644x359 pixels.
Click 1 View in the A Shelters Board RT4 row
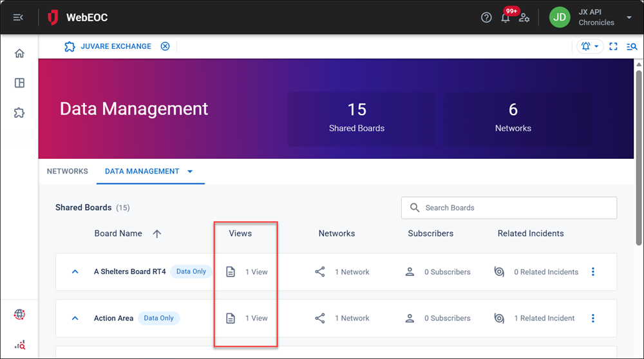point(256,272)
